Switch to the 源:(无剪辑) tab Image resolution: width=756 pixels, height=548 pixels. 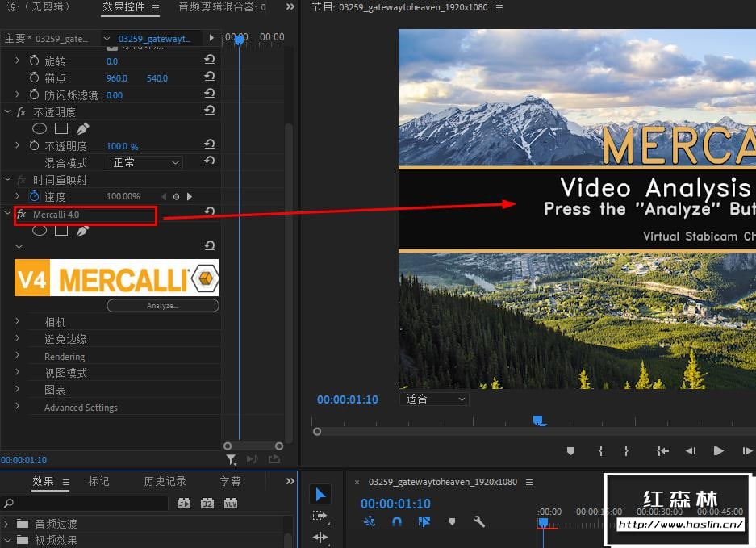pyautogui.click(x=39, y=6)
